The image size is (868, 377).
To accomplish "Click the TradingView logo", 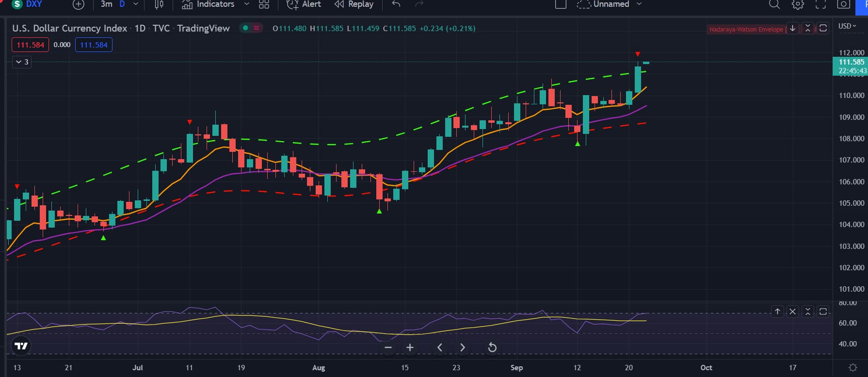I will [21, 346].
